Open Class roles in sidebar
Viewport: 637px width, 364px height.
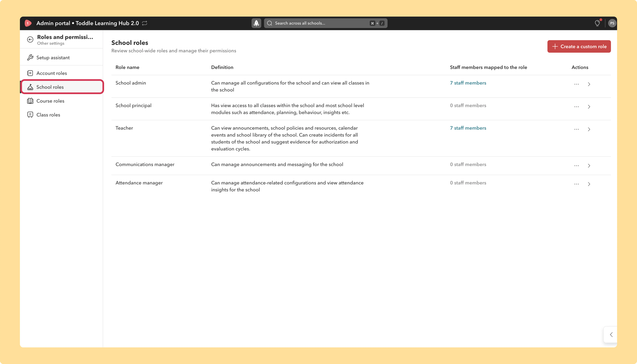click(61, 115)
